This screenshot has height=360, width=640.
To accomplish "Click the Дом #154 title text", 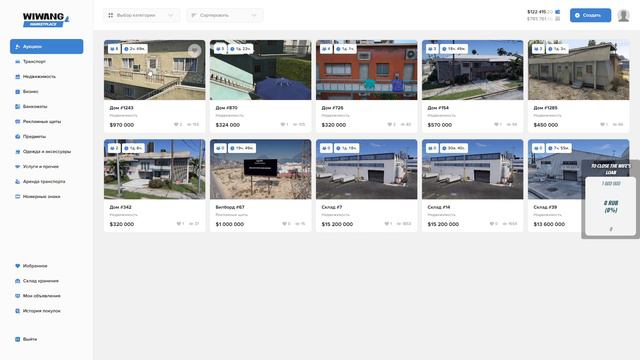I will [x=438, y=108].
